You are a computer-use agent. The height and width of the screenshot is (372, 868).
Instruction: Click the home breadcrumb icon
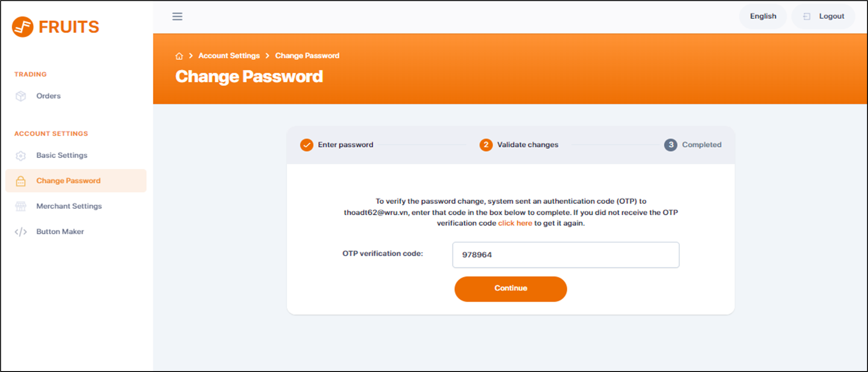[179, 56]
